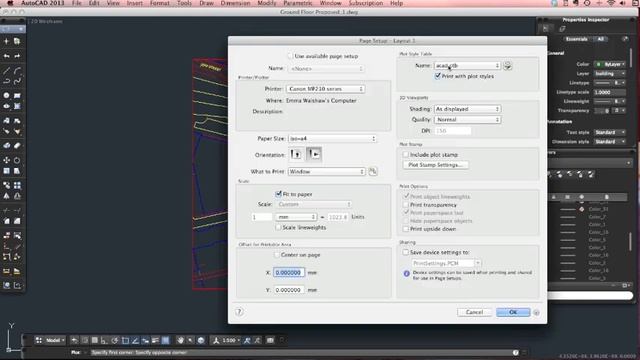The width and height of the screenshot is (640, 360).
Task: Toggle Object Snap icon in status bar
Action: click(x=125, y=340)
